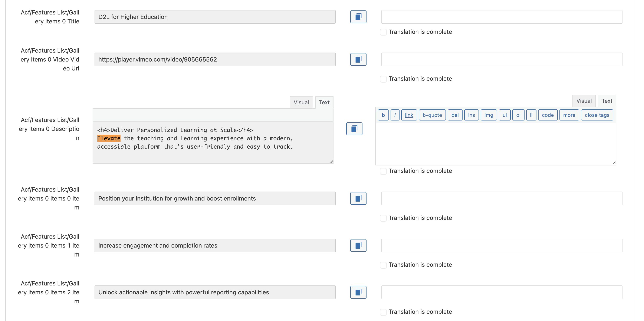Copy 'Increase engagement and completion rates' to translation

(x=358, y=245)
